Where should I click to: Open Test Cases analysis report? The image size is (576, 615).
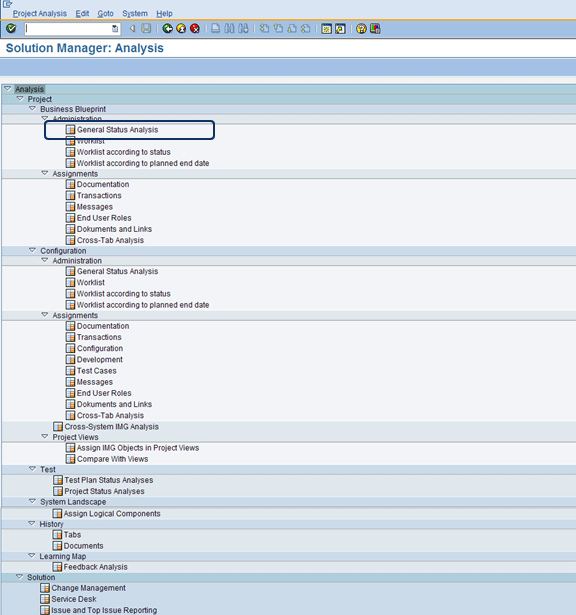pyautogui.click(x=96, y=371)
